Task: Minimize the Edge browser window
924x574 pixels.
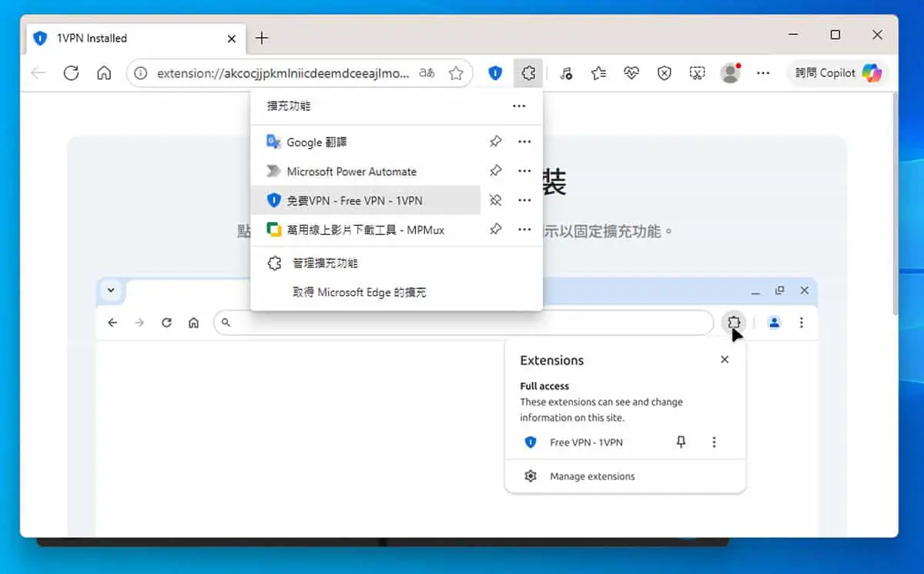Action: [794, 35]
